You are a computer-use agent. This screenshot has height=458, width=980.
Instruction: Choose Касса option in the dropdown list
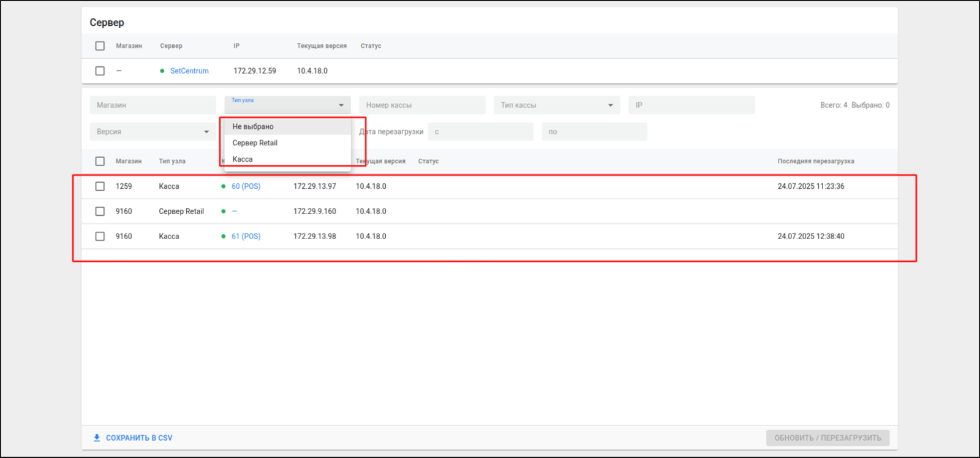(x=243, y=159)
